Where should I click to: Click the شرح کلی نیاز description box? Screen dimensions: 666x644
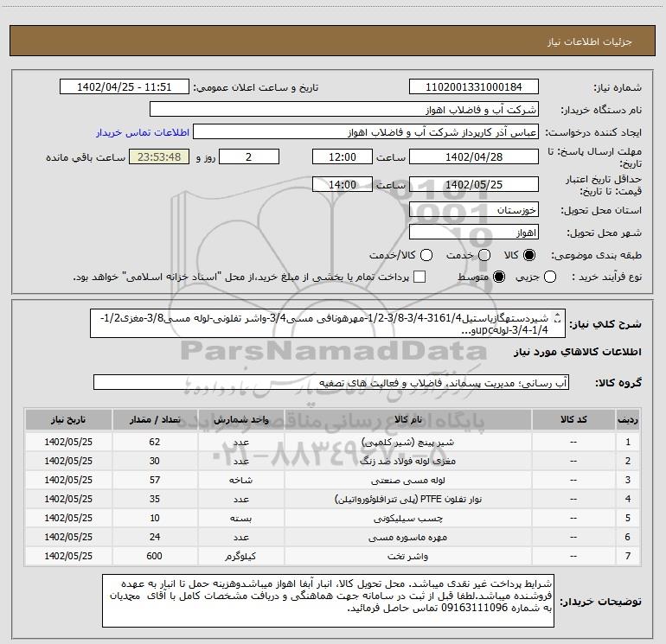[328, 323]
